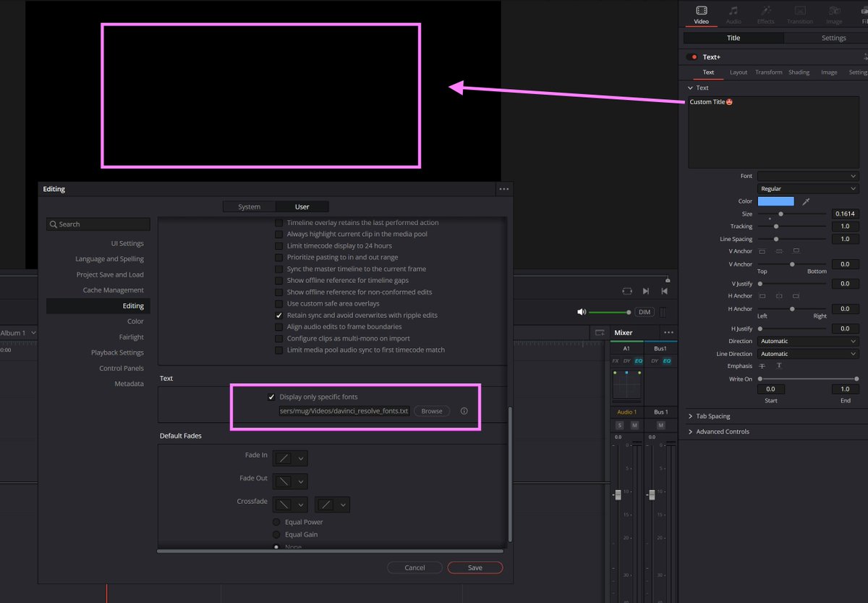Open the Regular font style dropdown
Image resolution: width=868 pixels, height=603 pixels.
(x=808, y=189)
